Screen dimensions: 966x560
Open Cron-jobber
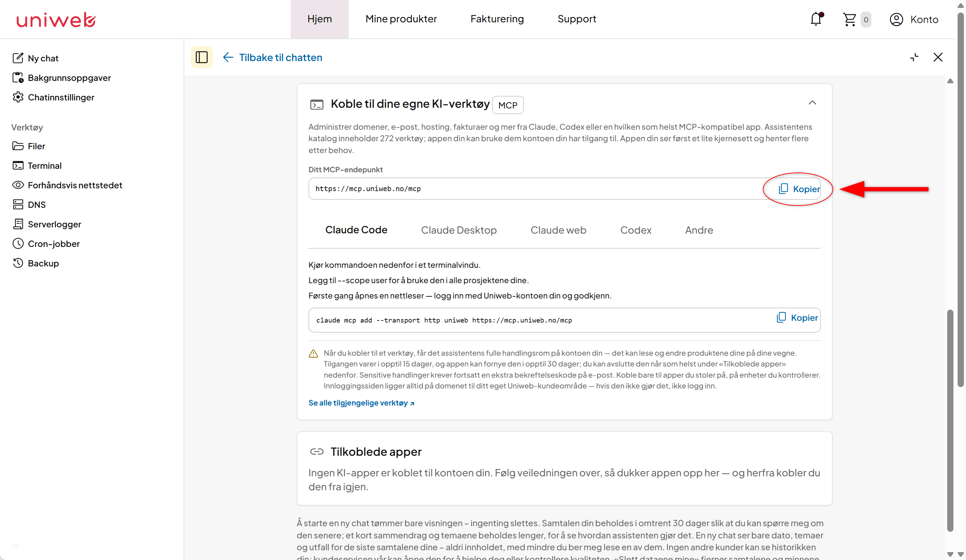point(46,244)
